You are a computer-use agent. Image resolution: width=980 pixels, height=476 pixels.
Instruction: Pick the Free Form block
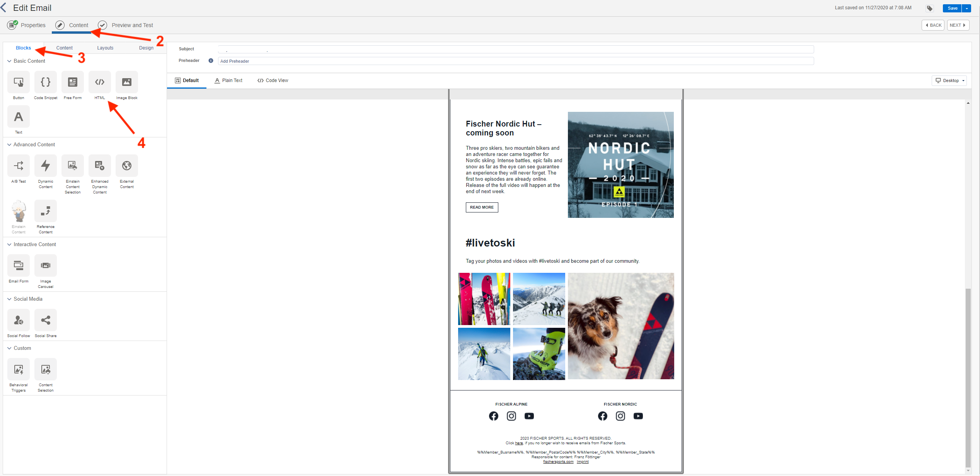73,82
